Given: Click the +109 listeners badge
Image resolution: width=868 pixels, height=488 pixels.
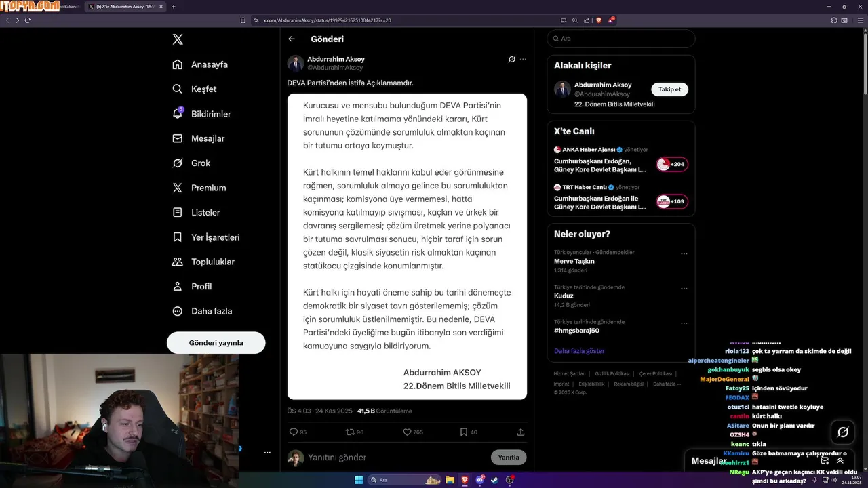Looking at the screenshot, I should point(672,201).
